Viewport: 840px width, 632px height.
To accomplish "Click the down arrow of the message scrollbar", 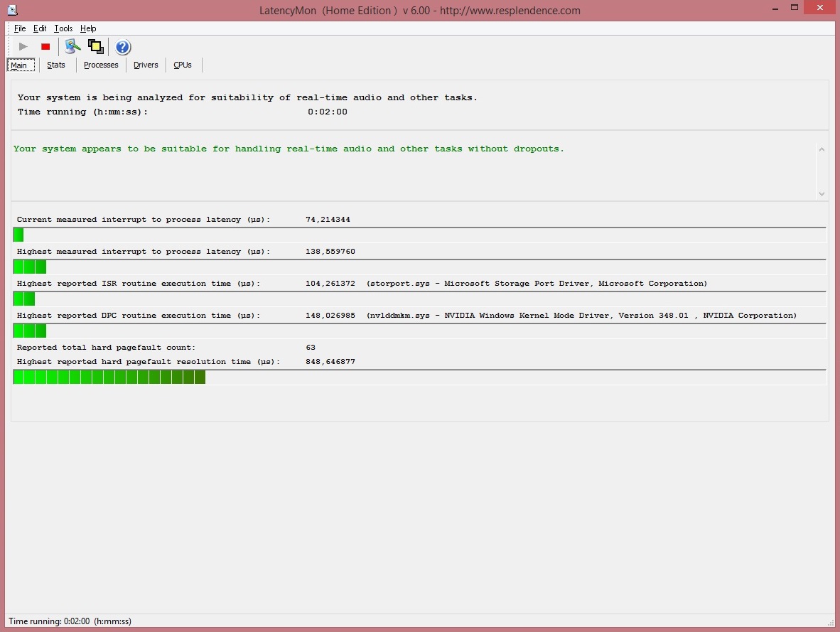I will (x=822, y=194).
